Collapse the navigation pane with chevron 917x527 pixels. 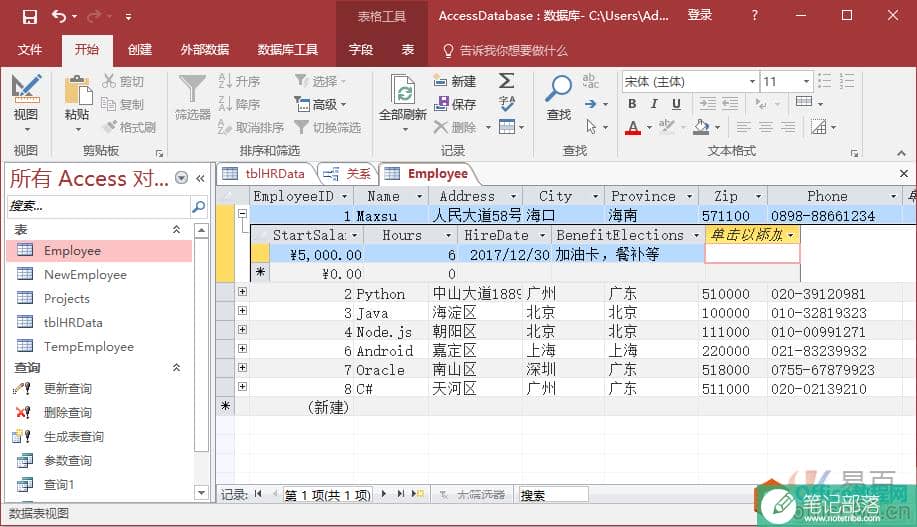point(201,178)
